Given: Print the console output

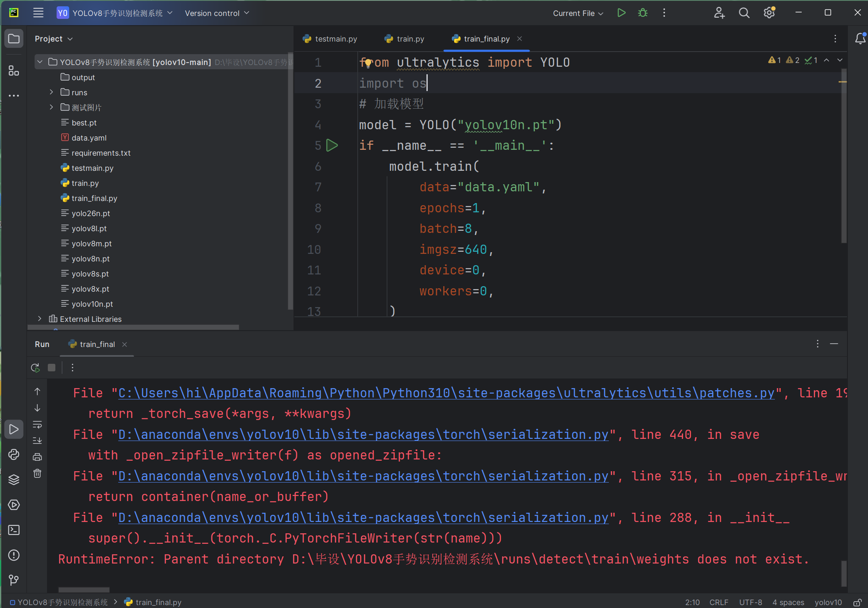Looking at the screenshot, I should pyautogui.click(x=37, y=457).
